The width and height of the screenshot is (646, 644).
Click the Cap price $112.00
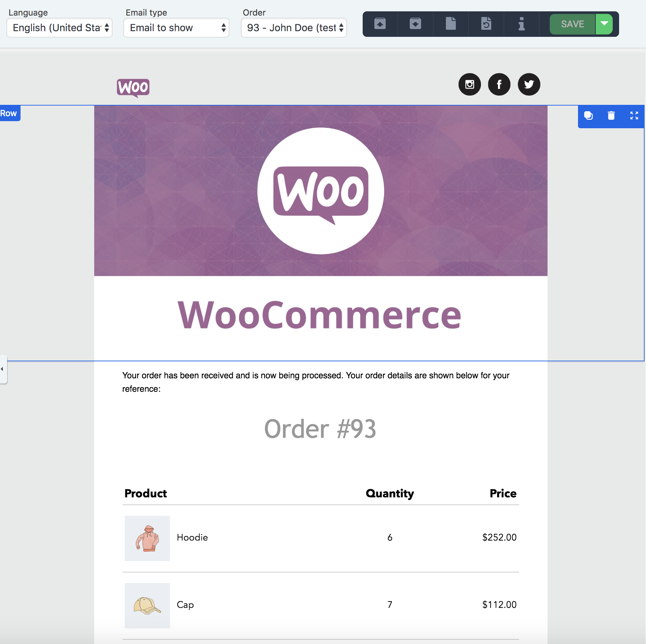(499, 605)
